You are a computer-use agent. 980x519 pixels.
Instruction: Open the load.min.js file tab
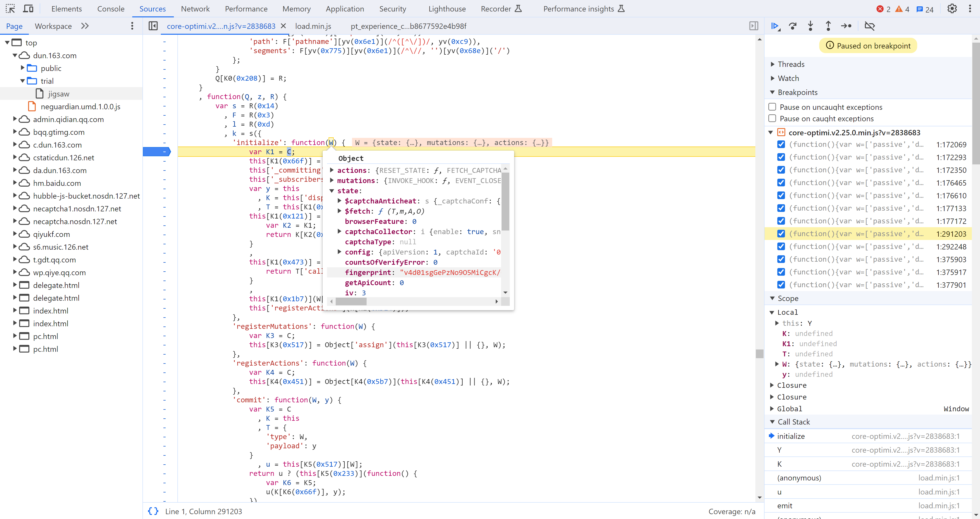pyautogui.click(x=313, y=26)
